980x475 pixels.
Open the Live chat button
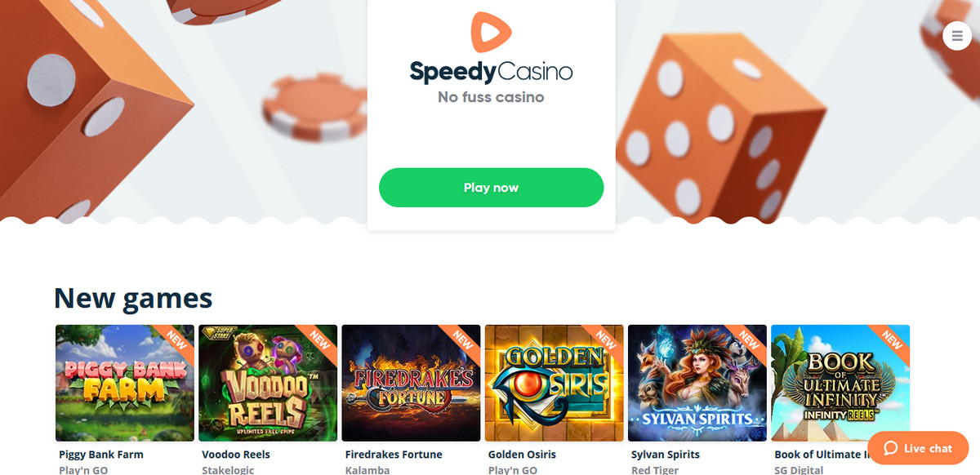coord(918,448)
